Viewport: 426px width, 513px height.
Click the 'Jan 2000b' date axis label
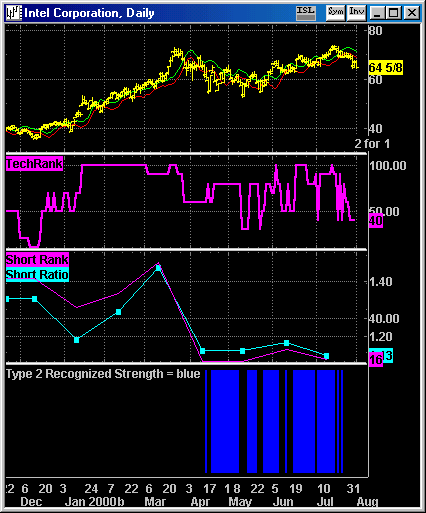click(x=94, y=501)
